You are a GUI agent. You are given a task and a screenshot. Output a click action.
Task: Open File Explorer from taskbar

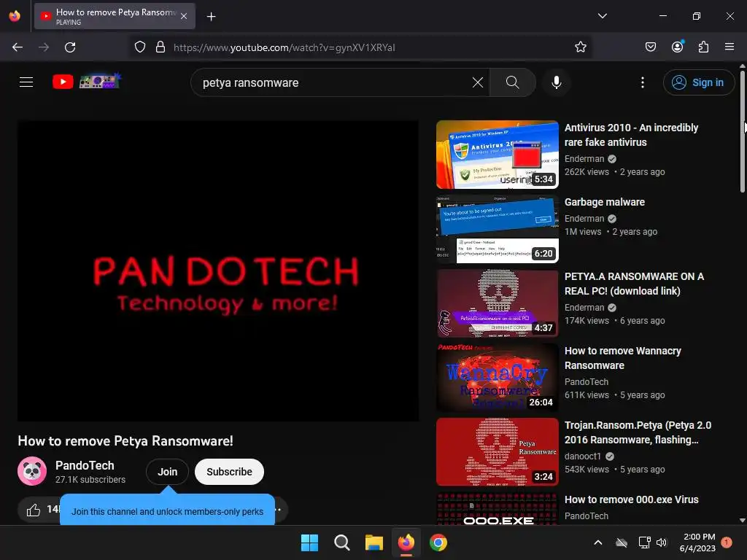[x=374, y=542]
